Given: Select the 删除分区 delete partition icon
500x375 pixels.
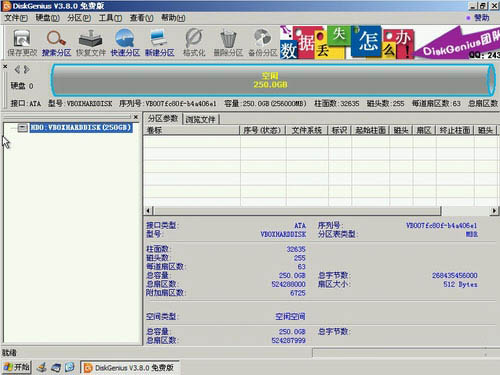Looking at the screenshot, I should tap(228, 43).
